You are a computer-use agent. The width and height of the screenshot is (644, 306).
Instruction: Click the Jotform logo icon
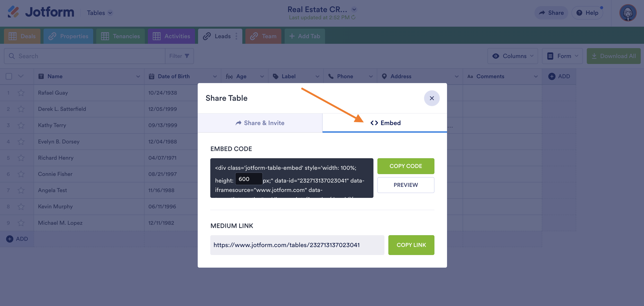click(x=13, y=12)
